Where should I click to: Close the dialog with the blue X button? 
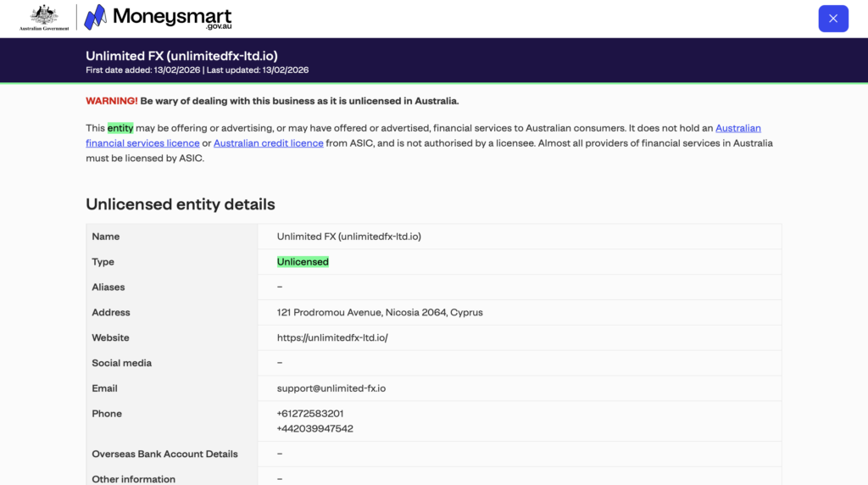point(833,19)
